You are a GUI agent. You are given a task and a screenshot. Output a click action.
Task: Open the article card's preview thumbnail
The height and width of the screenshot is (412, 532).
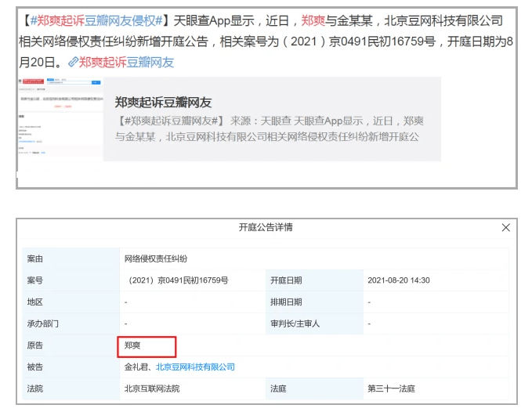[60, 119]
